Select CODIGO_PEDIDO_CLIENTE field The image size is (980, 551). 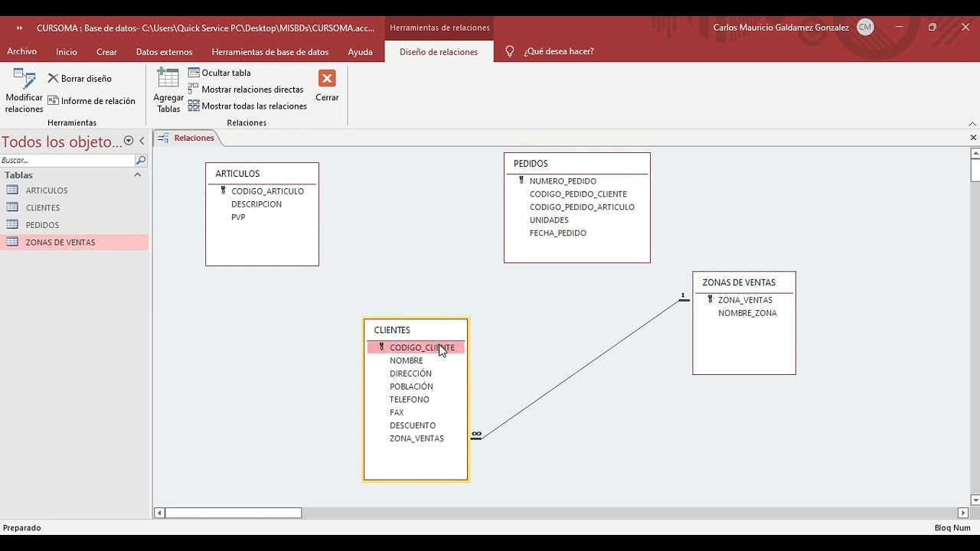(577, 194)
